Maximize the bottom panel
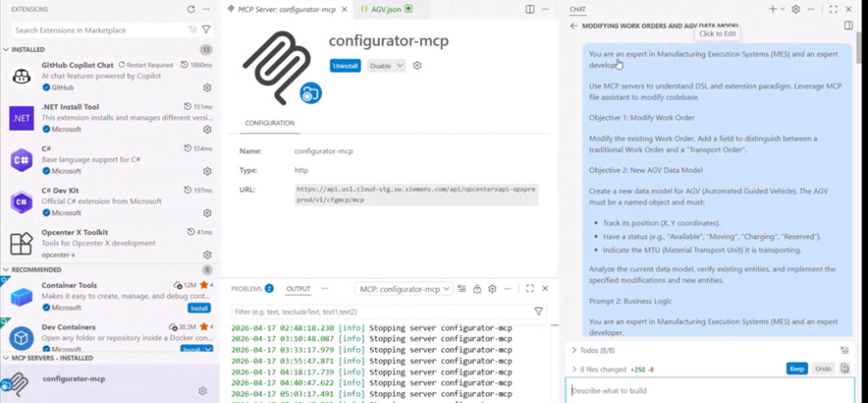This screenshot has height=403, width=868. coord(530,288)
